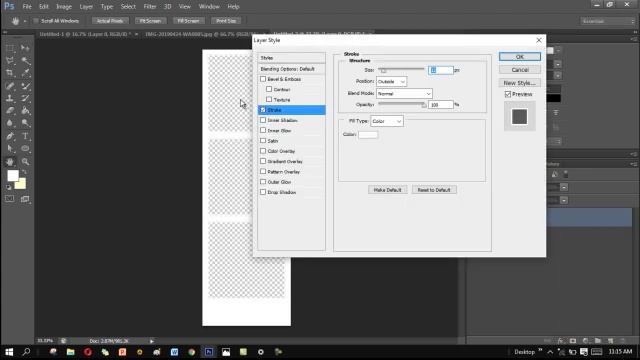Open the Layer menu

[86, 7]
